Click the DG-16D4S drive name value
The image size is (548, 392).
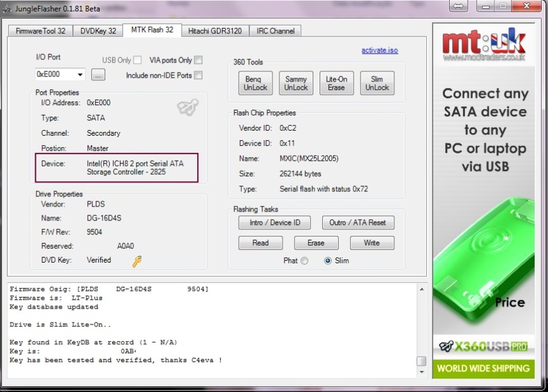pos(104,218)
